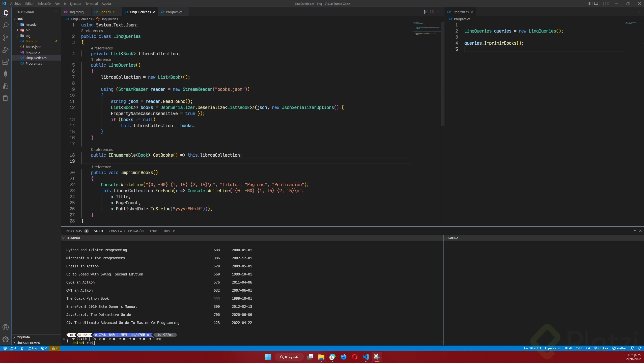The width and height of the screenshot is (644, 363).
Task: Open the Run and Debug view
Action: [6, 50]
